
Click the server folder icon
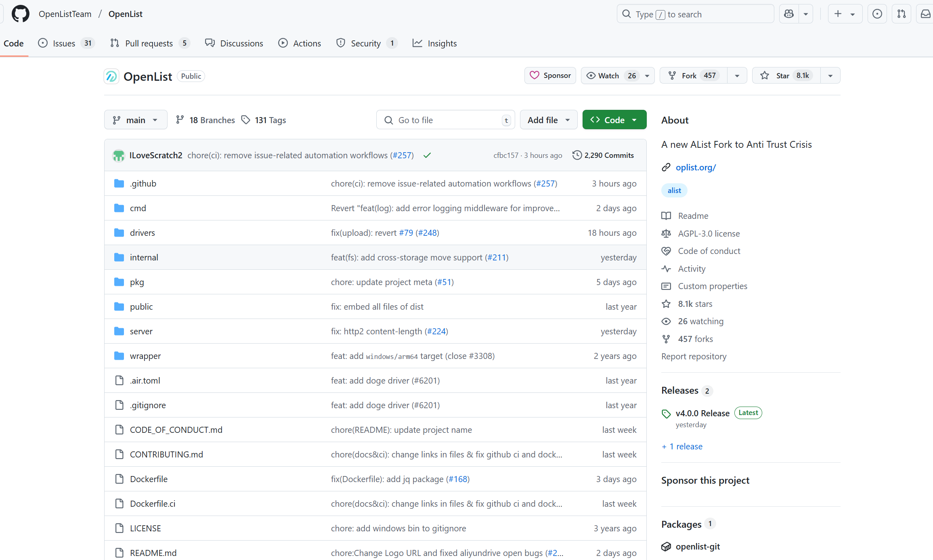click(119, 331)
